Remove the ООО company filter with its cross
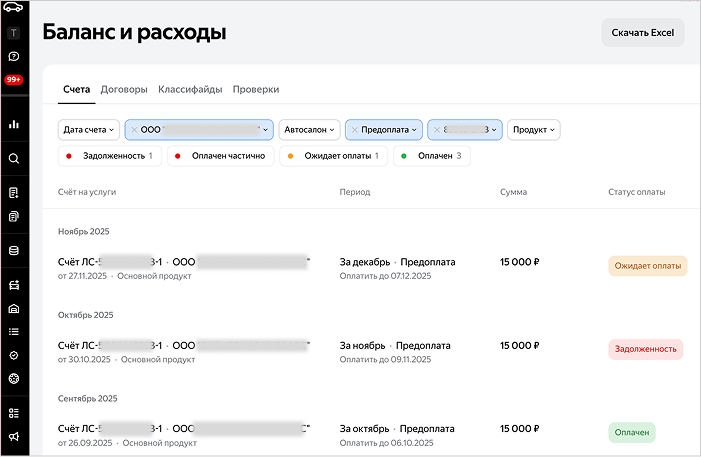 coord(134,130)
